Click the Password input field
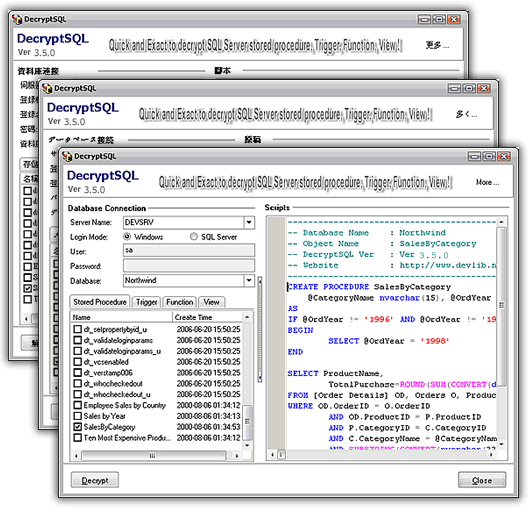The width and height of the screenshot is (530, 508). pos(189,266)
